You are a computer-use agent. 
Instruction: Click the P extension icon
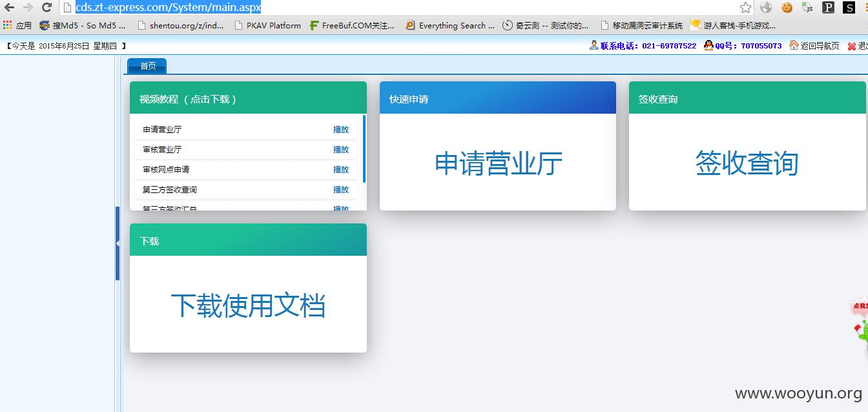[828, 8]
